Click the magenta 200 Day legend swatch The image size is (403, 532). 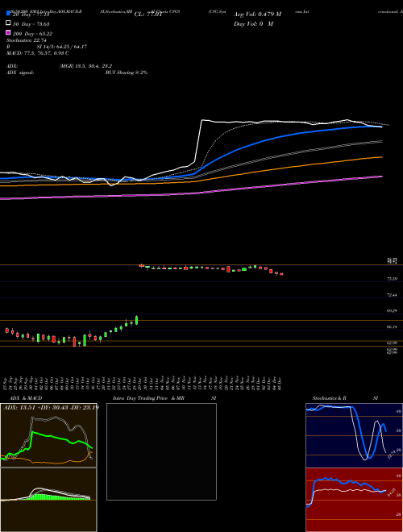pyautogui.click(x=8, y=33)
